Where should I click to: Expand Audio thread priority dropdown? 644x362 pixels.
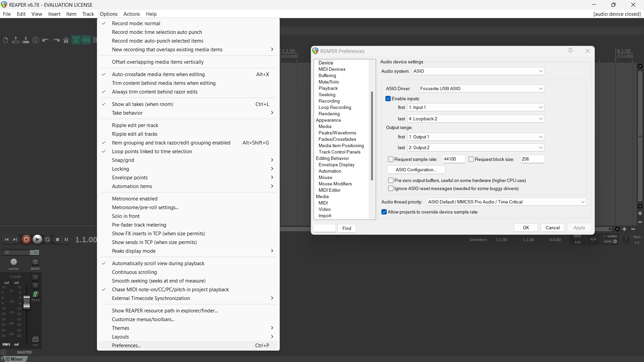pyautogui.click(x=506, y=202)
